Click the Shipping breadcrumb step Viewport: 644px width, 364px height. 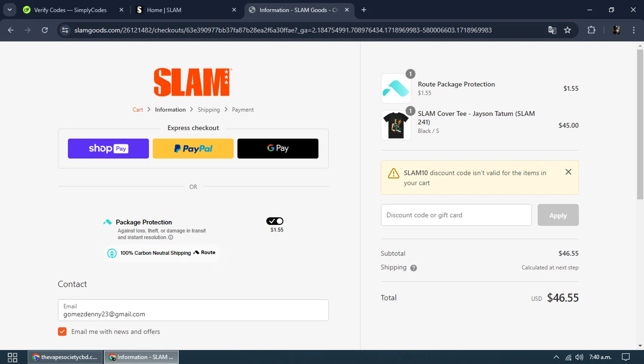pyautogui.click(x=209, y=110)
